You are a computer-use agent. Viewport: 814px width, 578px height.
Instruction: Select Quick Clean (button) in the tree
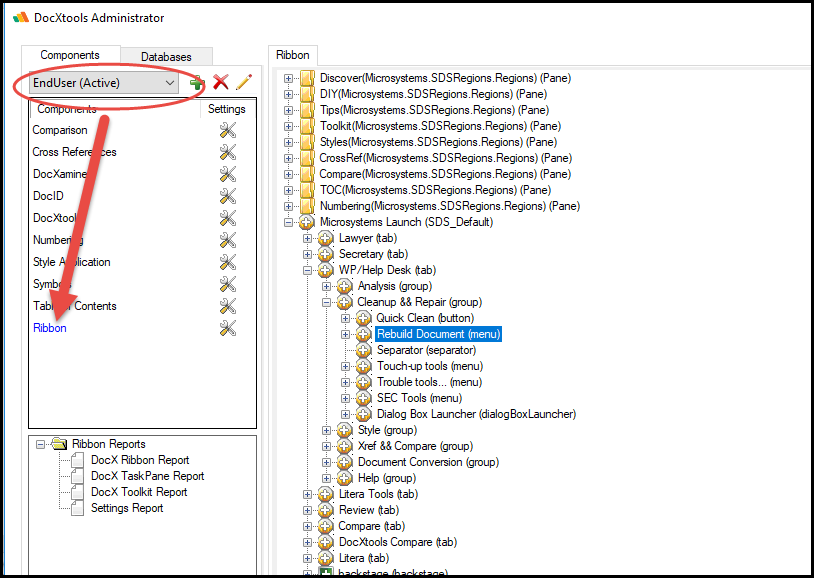pos(424,318)
